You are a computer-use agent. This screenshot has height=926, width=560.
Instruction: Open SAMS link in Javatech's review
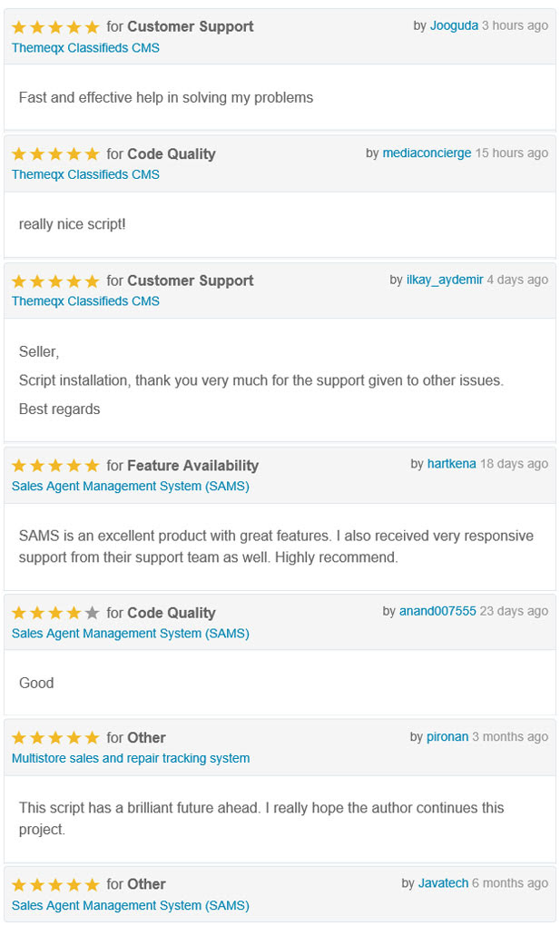(131, 905)
